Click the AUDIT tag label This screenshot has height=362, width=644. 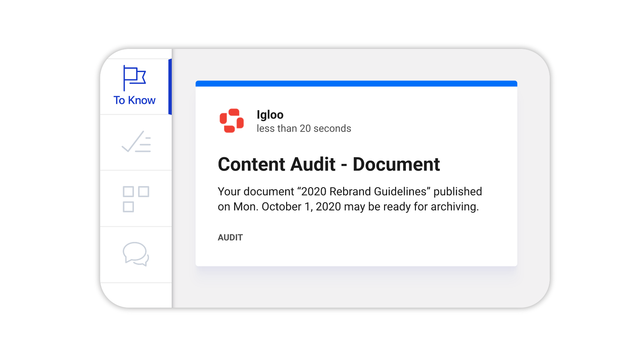click(x=230, y=237)
